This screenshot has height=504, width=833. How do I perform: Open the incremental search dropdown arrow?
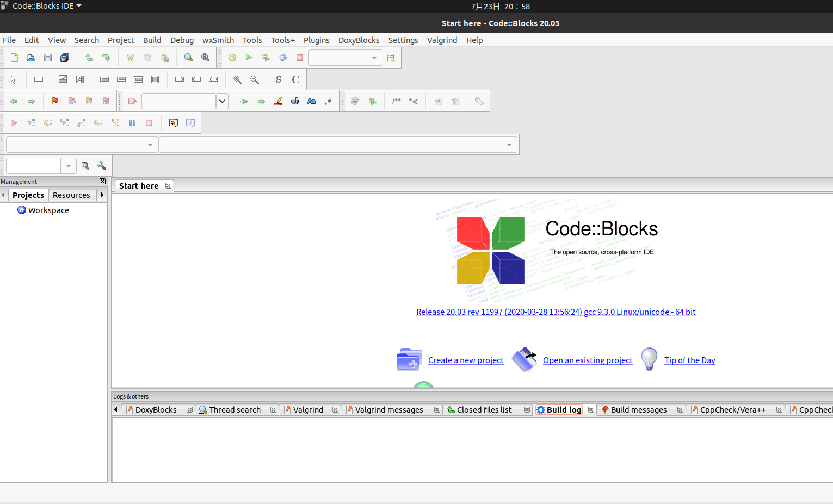222,101
